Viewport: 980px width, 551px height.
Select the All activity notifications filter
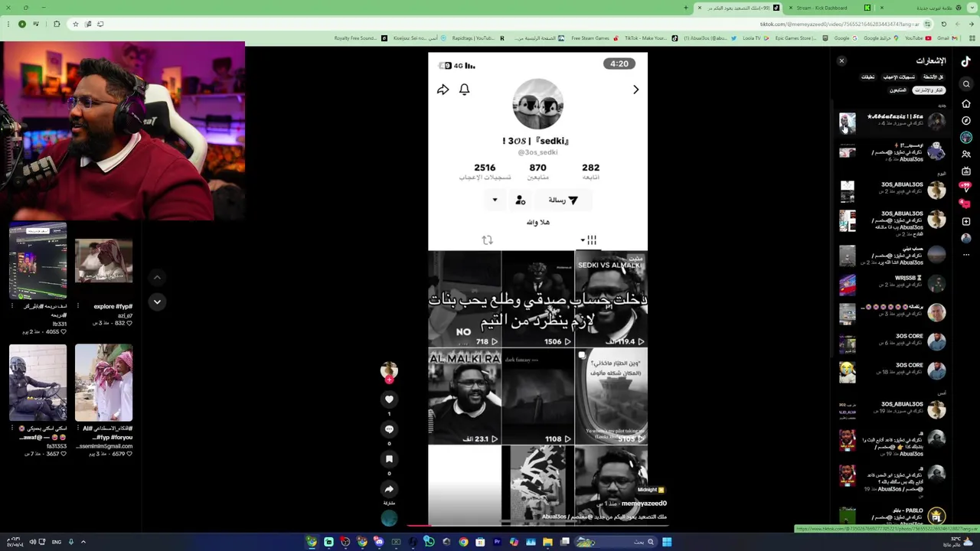tap(933, 77)
